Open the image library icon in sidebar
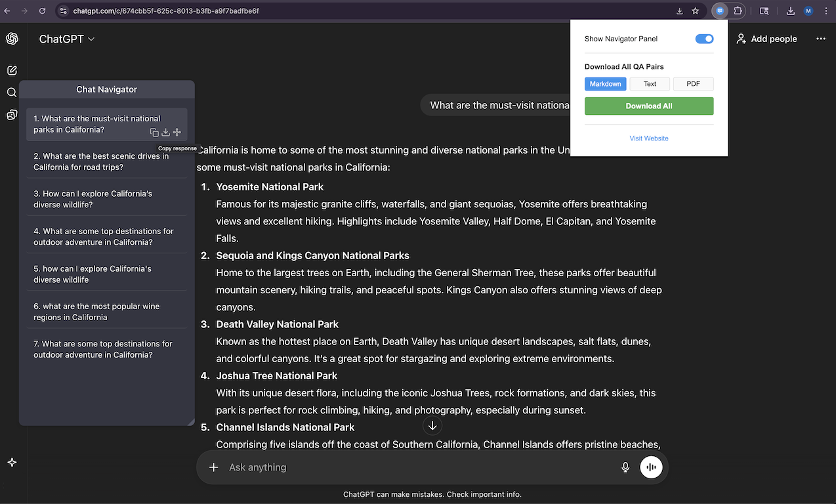Screen dimensions: 836x504 [x=12, y=115]
